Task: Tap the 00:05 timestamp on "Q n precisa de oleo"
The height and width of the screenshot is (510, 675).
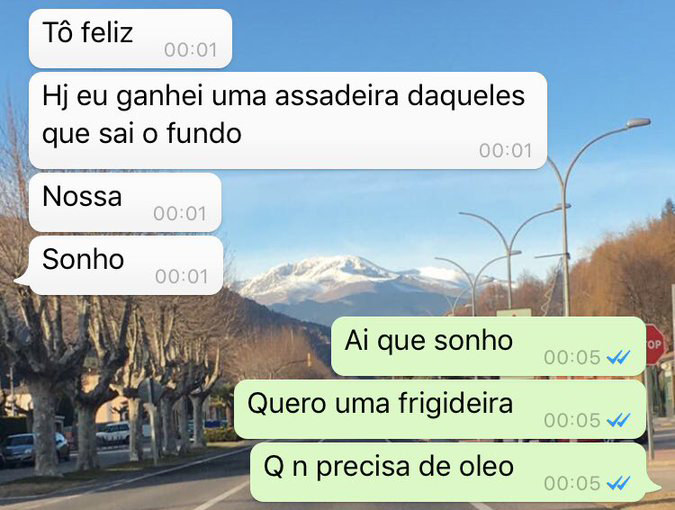Action: coord(572,483)
